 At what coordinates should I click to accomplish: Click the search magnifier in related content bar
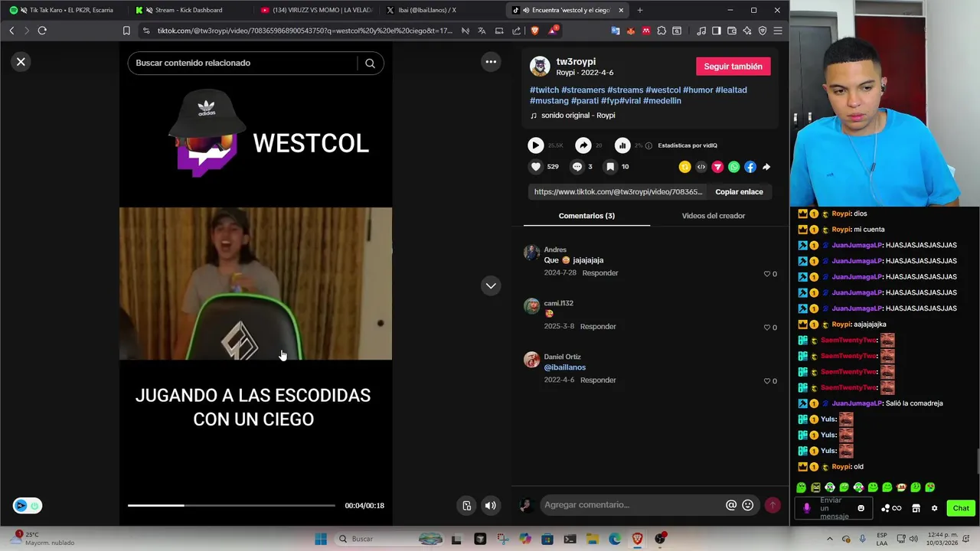click(x=370, y=64)
